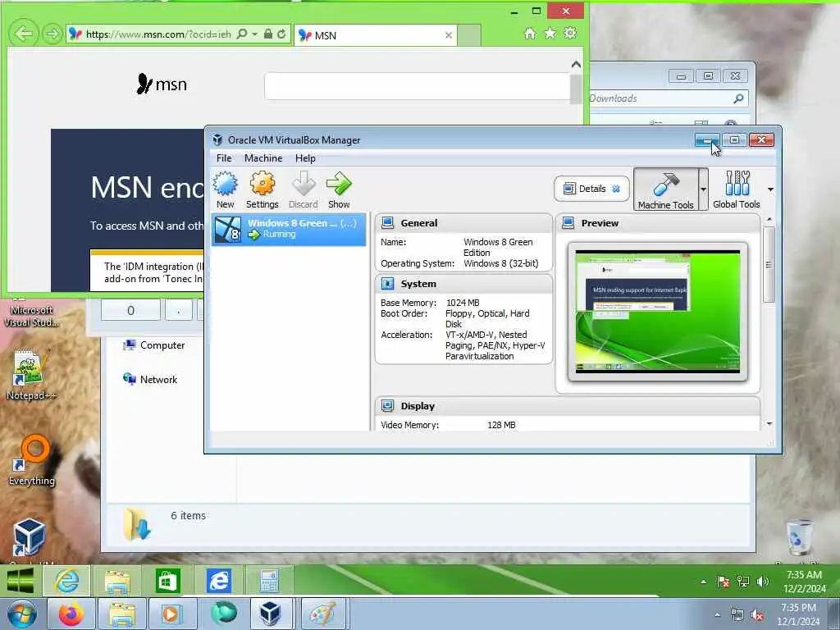Click VirtualBox details pane scrollbar

coord(769,265)
